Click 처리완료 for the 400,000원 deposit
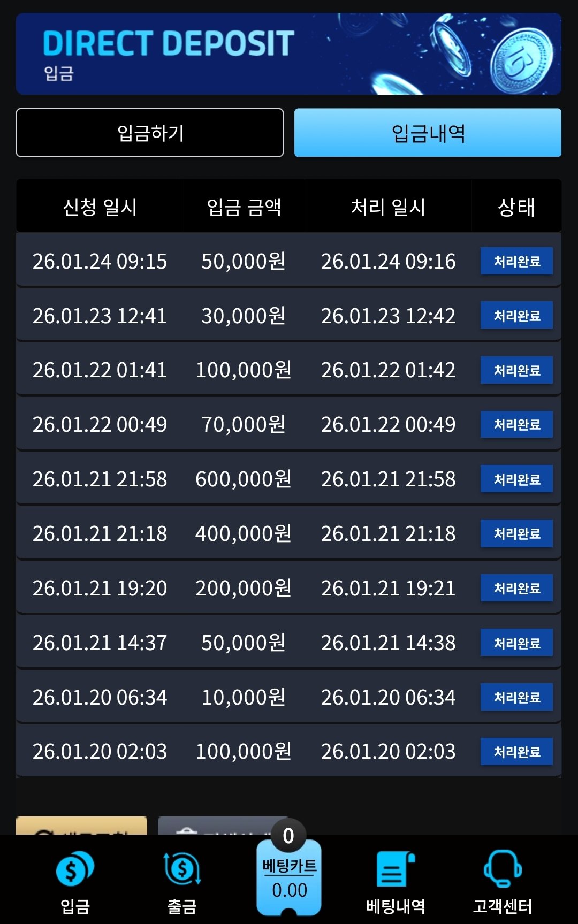This screenshot has height=924, width=578. tap(516, 533)
